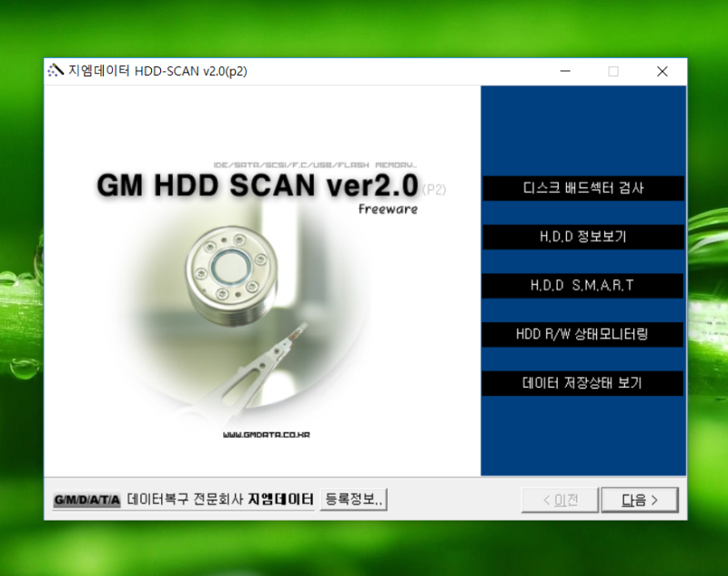728x576 pixels.
Task: Close the HDD-SCAN window
Action: [662, 71]
